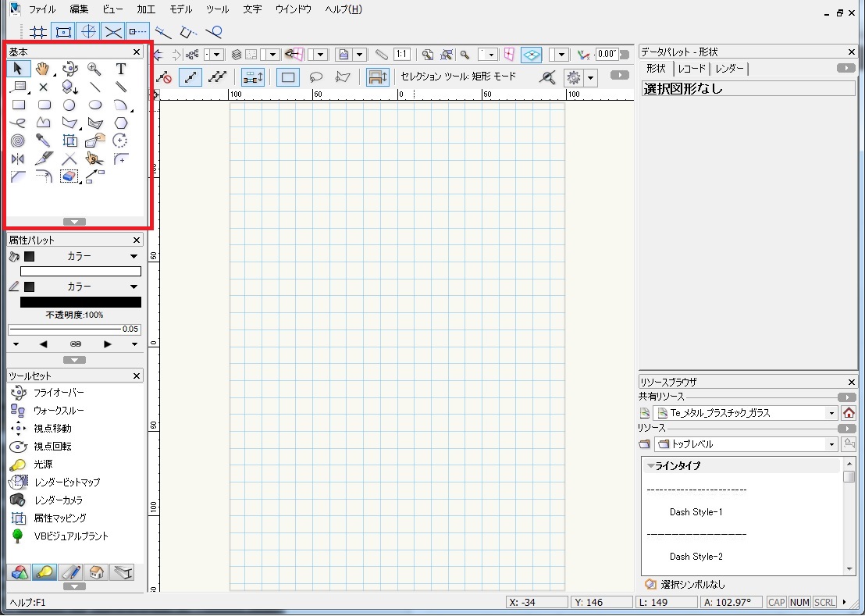
Task: Select the Trim scissors tool
Action: (95, 158)
